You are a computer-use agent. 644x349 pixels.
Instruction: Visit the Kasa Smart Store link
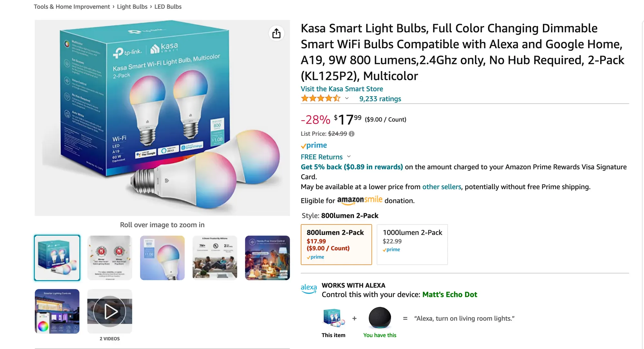tap(342, 89)
